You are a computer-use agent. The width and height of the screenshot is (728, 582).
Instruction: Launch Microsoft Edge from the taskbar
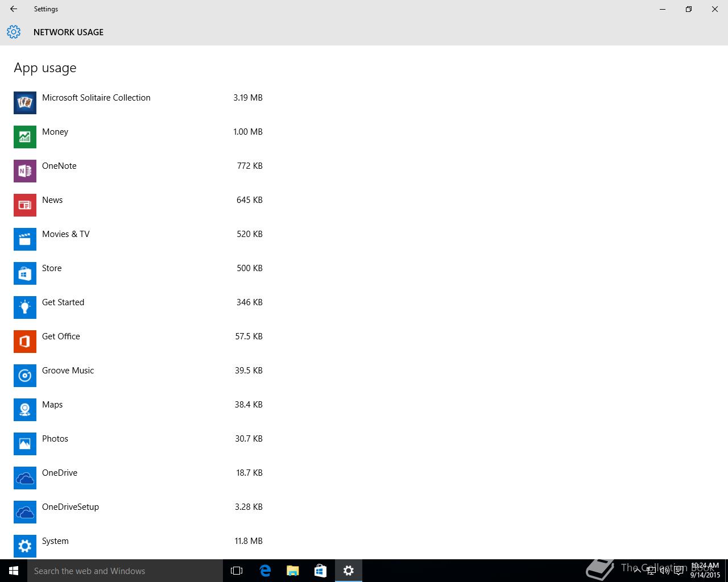pos(265,571)
